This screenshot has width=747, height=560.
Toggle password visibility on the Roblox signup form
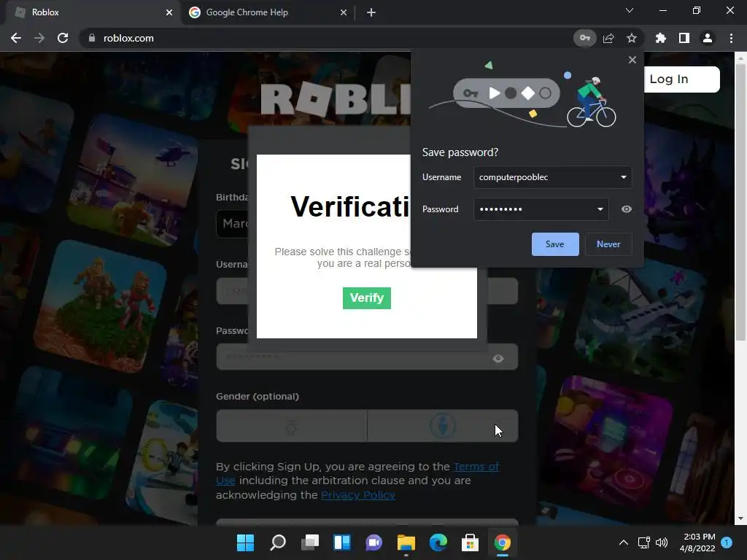tap(498, 359)
